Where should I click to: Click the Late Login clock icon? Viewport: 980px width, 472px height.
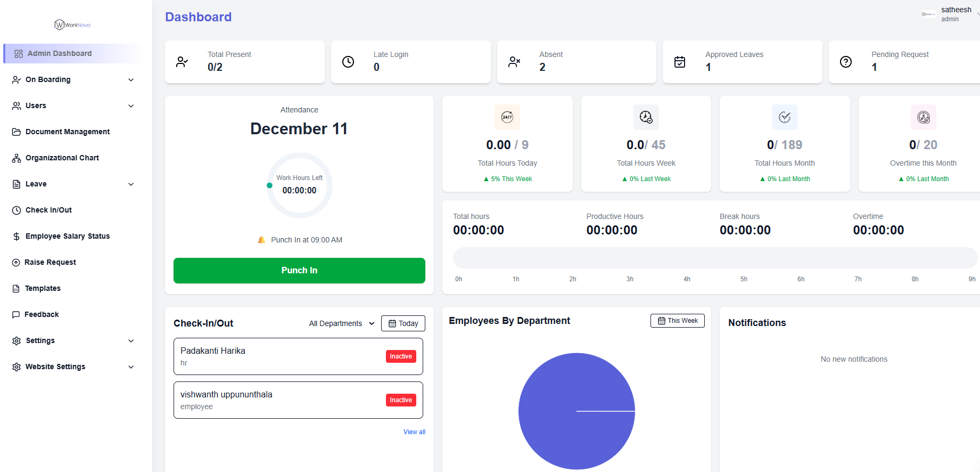pyautogui.click(x=348, y=62)
